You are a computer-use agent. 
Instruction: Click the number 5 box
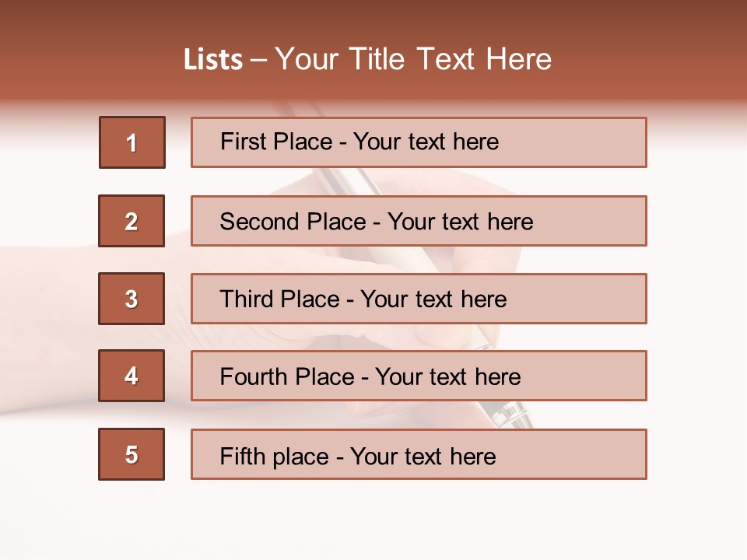[132, 454]
